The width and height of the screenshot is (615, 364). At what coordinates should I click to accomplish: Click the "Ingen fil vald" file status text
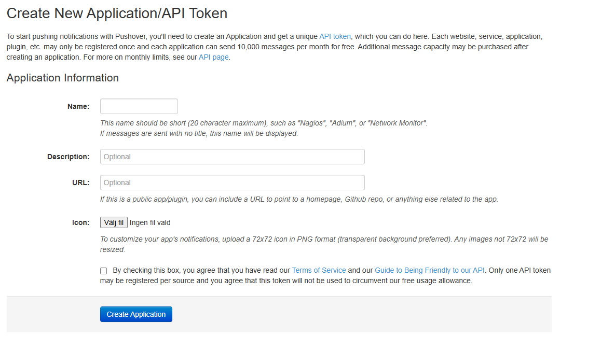[150, 222]
